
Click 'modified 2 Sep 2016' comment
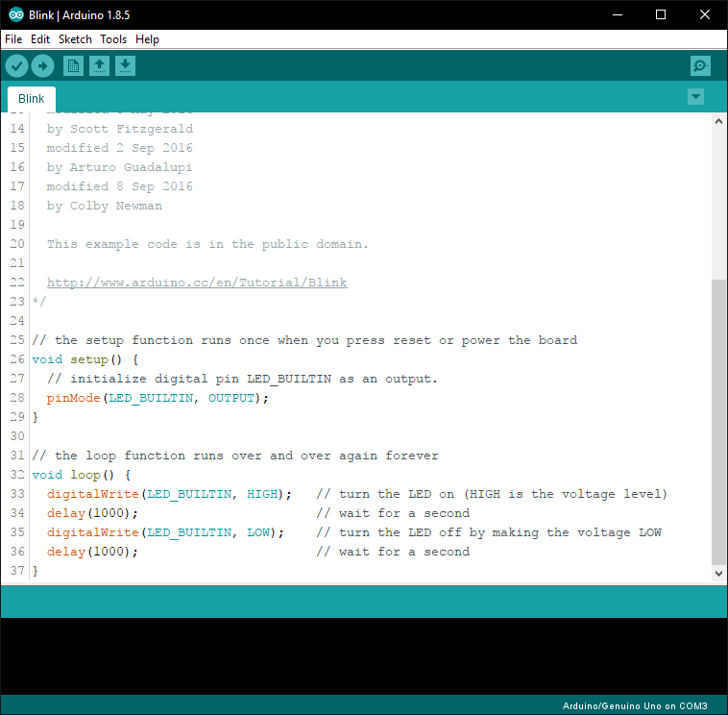click(120, 148)
